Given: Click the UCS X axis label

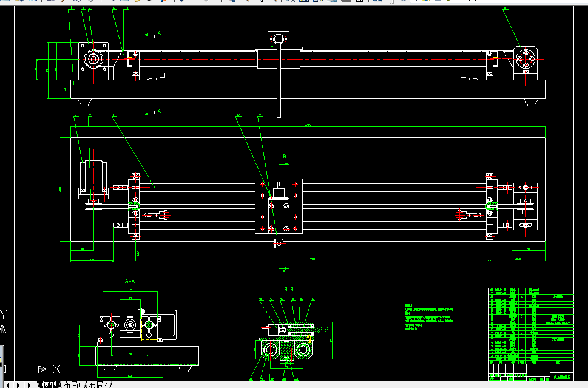Looking at the screenshot, I should point(56,369).
